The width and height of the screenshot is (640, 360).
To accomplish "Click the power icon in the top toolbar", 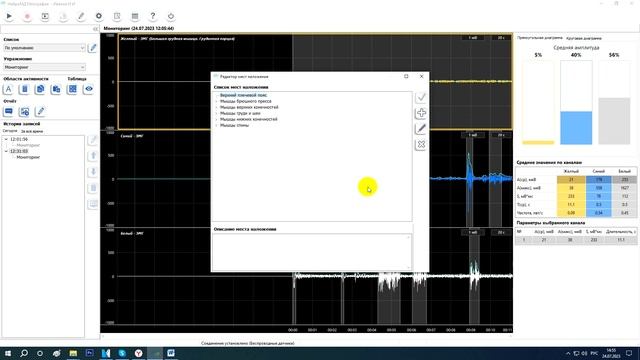I will click(x=171, y=16).
